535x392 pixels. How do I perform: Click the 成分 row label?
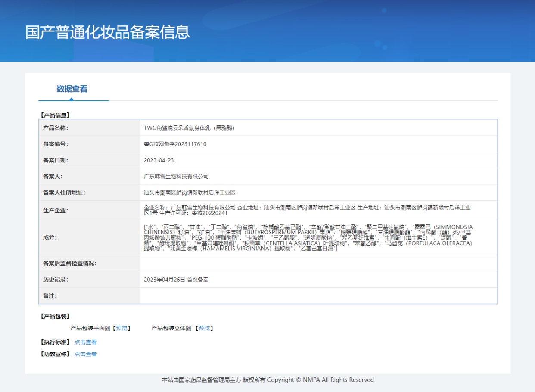click(x=50, y=238)
